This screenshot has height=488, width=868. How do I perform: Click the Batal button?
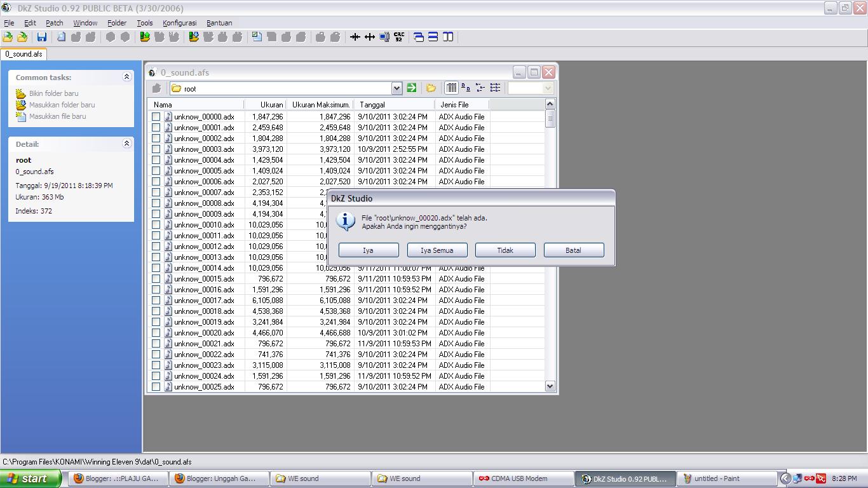574,250
